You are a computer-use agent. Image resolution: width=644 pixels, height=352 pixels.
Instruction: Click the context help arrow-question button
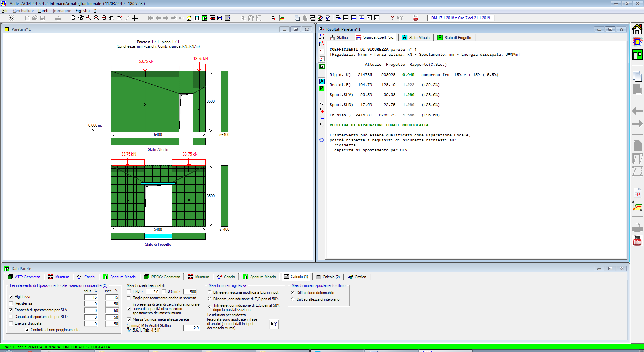coord(274,324)
